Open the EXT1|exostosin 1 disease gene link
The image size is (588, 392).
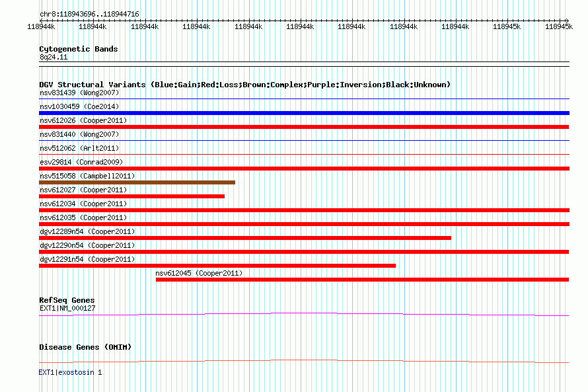pos(70,372)
